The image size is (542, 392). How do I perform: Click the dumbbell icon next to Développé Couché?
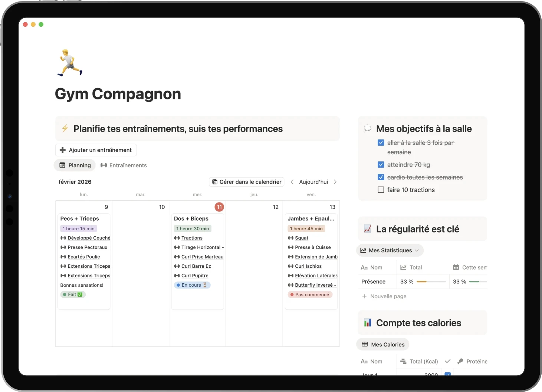point(63,238)
